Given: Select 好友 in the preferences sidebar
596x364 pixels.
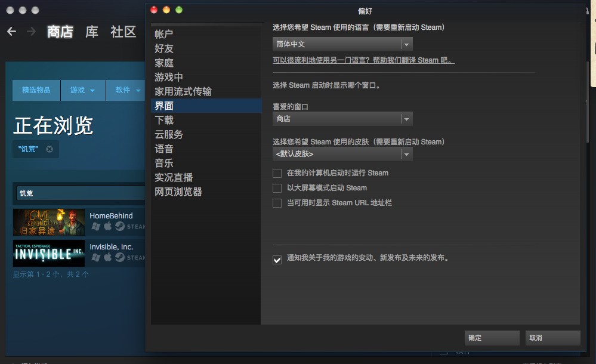Looking at the screenshot, I should [206, 49].
